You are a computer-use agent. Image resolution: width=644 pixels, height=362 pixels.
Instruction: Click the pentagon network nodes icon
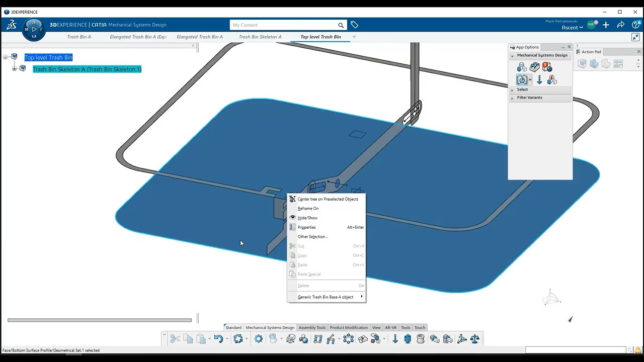pyautogui.click(x=348, y=339)
